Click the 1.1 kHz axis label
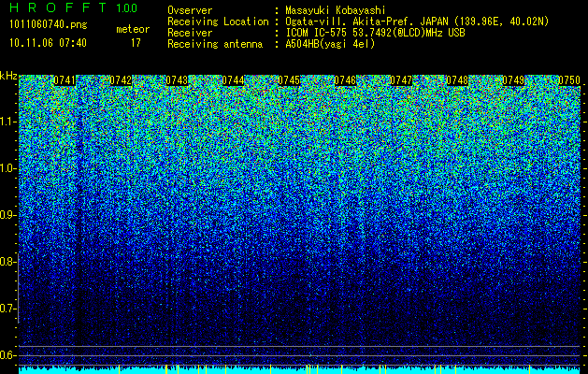 tap(7, 122)
